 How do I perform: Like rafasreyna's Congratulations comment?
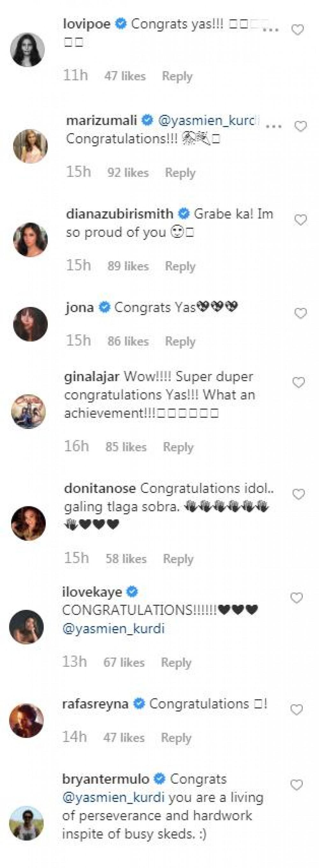click(296, 710)
